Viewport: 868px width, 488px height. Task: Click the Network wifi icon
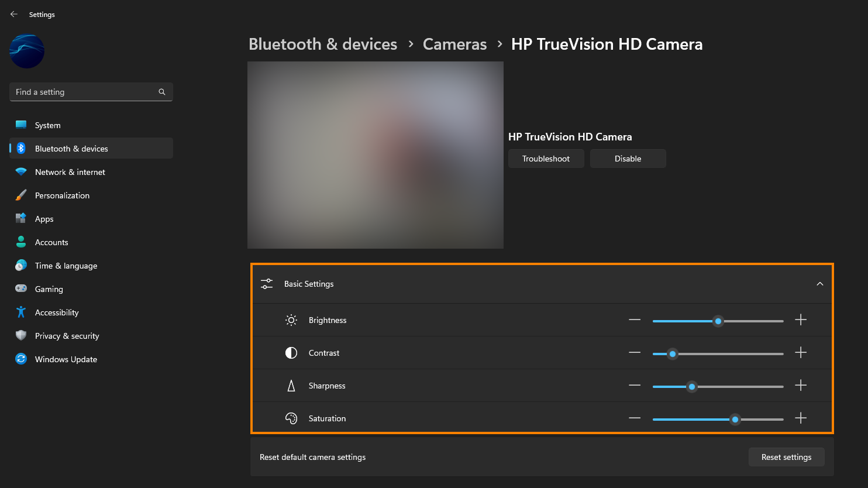tap(21, 172)
